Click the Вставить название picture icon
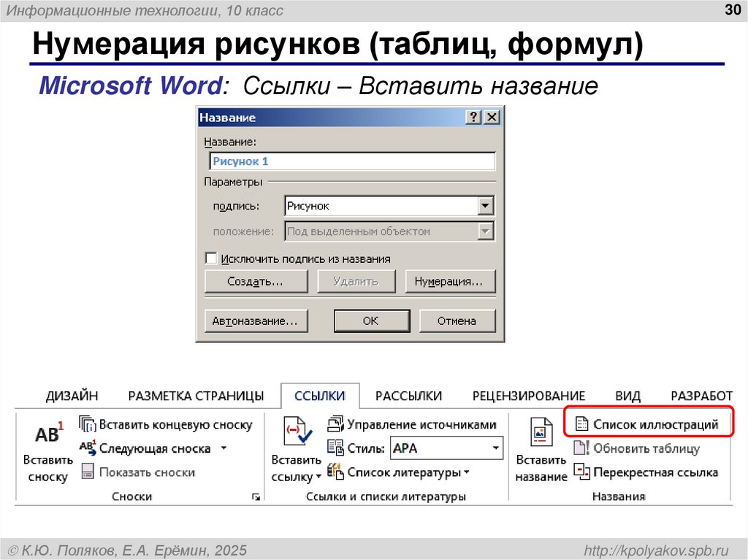Screen dimensions: 748x560 click(541, 431)
